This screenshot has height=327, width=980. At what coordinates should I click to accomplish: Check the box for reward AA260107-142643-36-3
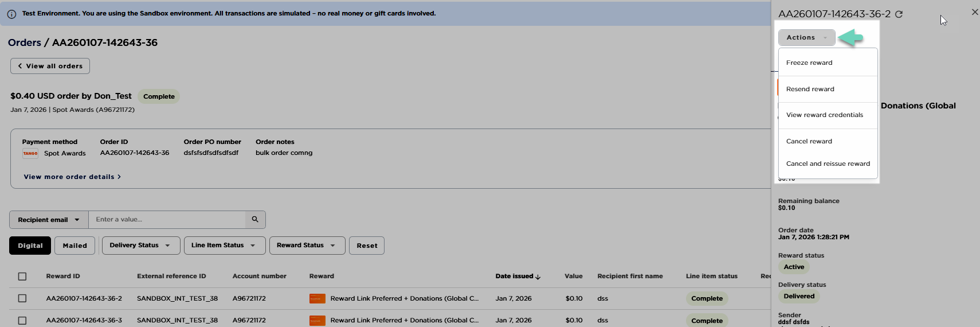coord(22,320)
